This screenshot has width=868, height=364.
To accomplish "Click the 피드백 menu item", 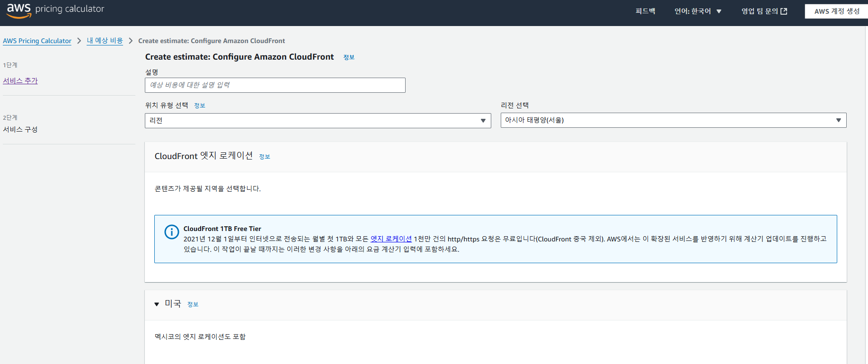I will (x=645, y=11).
